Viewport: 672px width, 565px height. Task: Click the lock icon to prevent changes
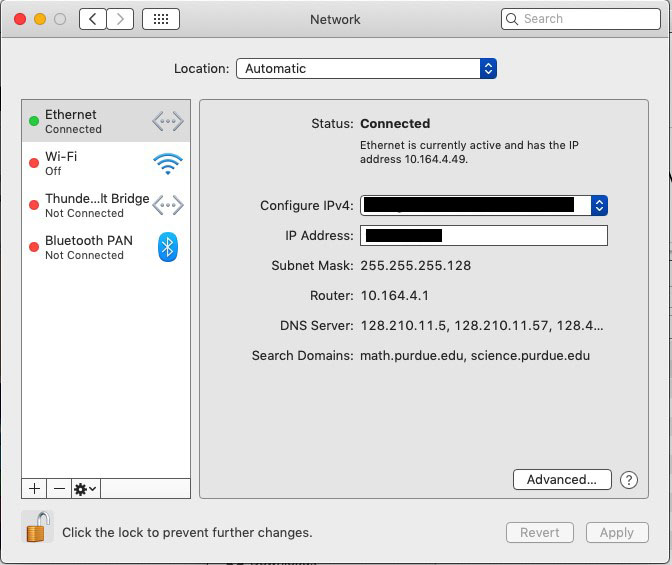coord(37,527)
